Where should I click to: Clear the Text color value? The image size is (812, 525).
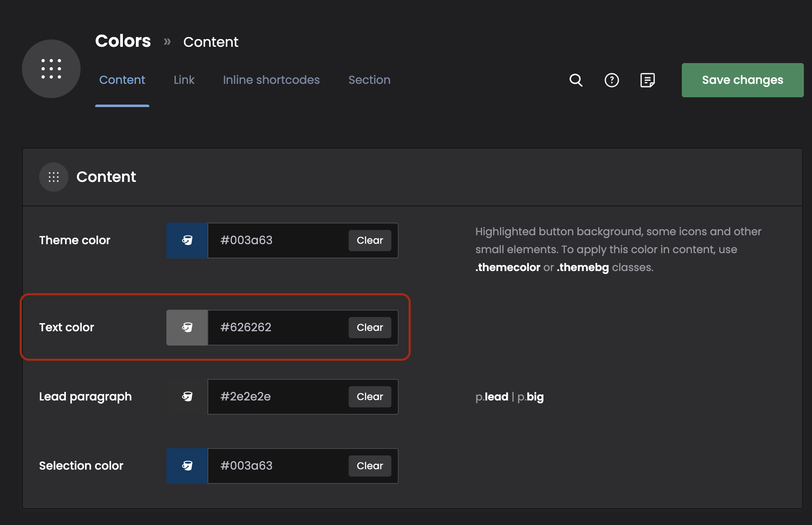369,328
